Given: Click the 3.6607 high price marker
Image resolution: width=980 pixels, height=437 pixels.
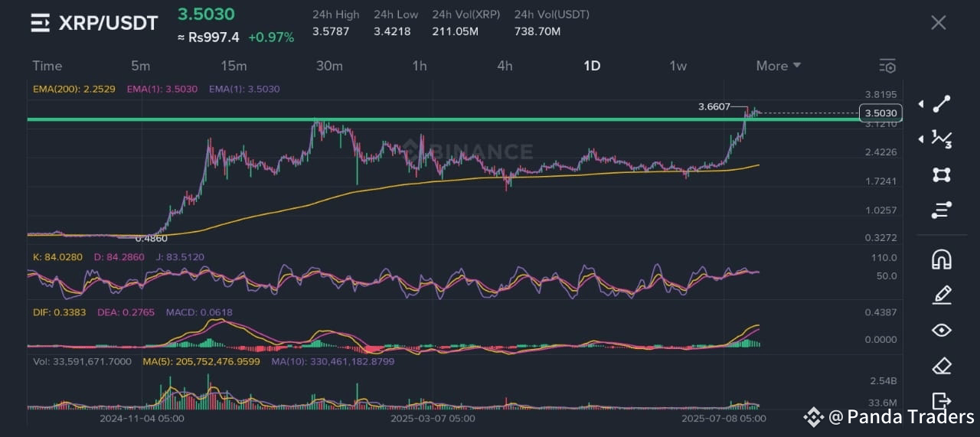Looking at the screenshot, I should pos(714,107).
